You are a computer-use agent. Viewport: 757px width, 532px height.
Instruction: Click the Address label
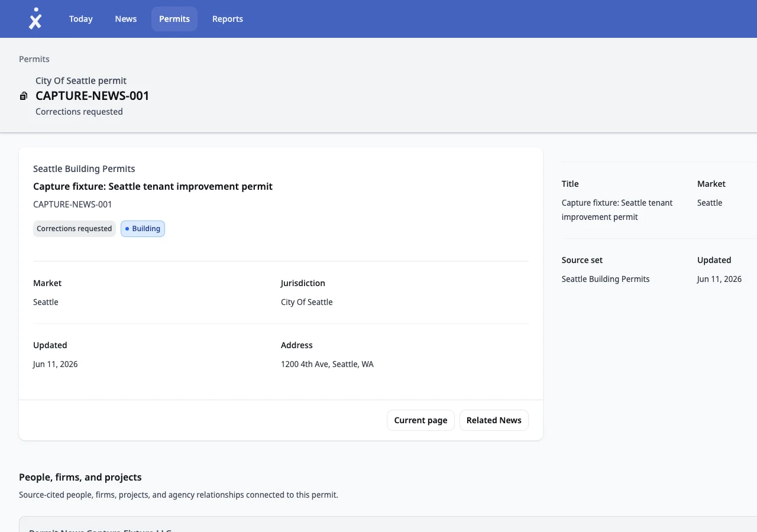pos(297,345)
